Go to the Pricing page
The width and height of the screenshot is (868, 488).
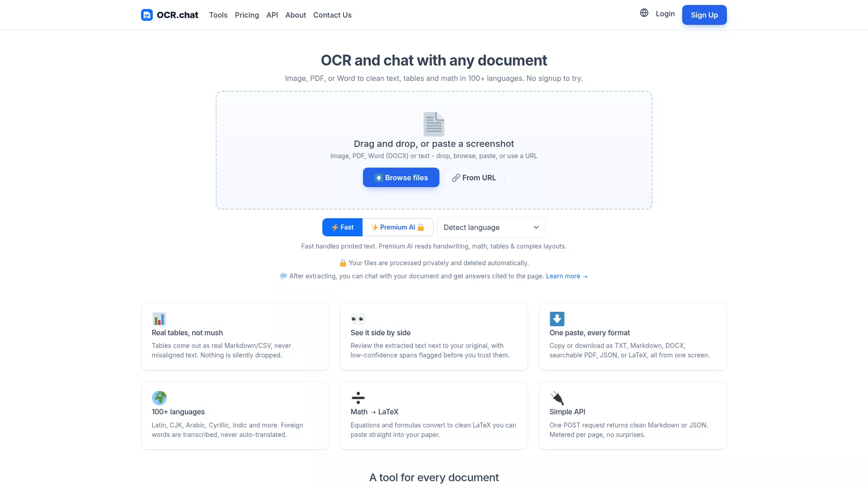247,15
